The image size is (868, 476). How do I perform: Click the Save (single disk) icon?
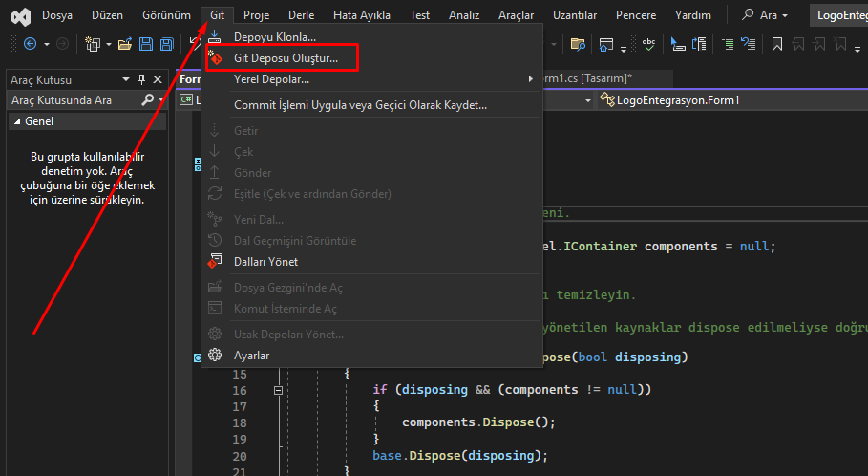point(146,44)
